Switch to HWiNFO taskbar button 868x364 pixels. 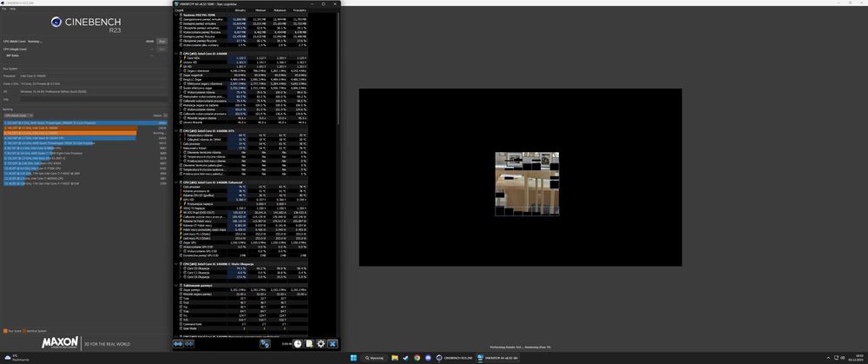(x=497, y=358)
